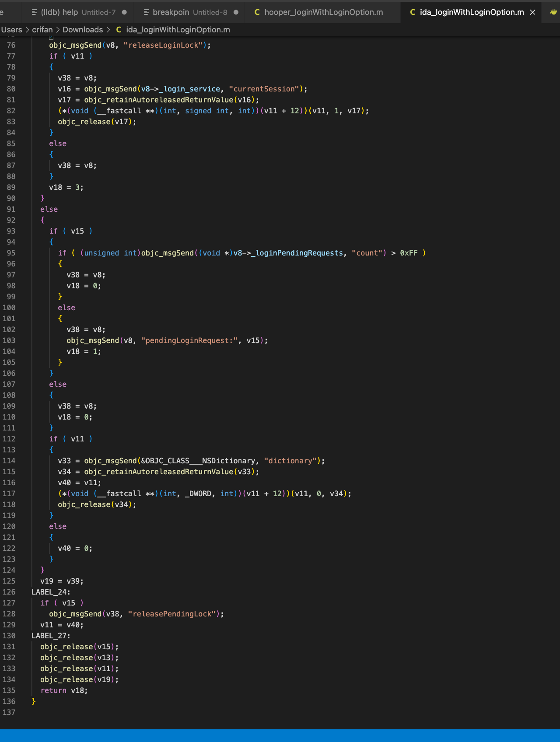Viewport: 560px width, 742px height.
Task: Click the "if ( v15 )" condition on line 93
Action: pos(70,231)
